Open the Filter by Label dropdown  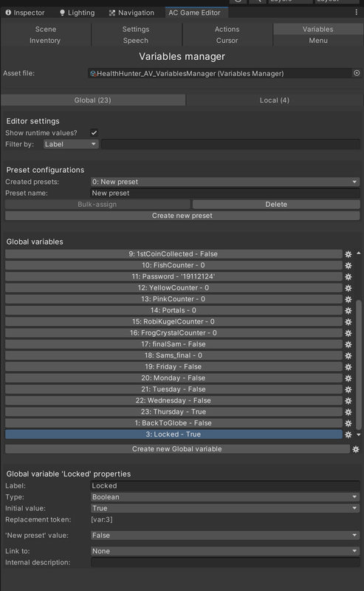tap(70, 144)
